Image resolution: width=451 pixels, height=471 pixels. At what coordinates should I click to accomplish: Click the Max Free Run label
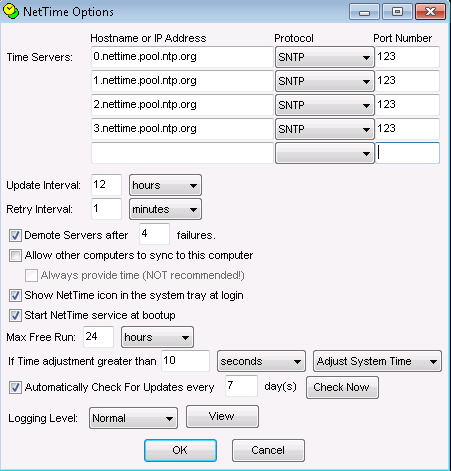coord(41,337)
